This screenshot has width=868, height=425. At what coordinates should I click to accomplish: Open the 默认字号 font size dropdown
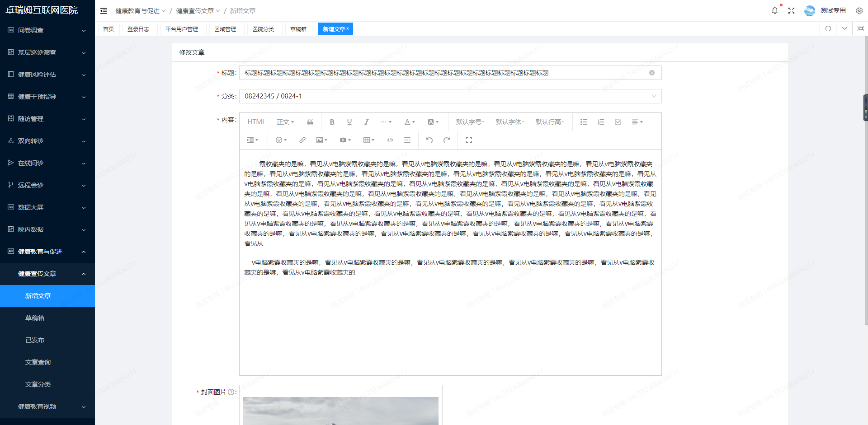470,122
